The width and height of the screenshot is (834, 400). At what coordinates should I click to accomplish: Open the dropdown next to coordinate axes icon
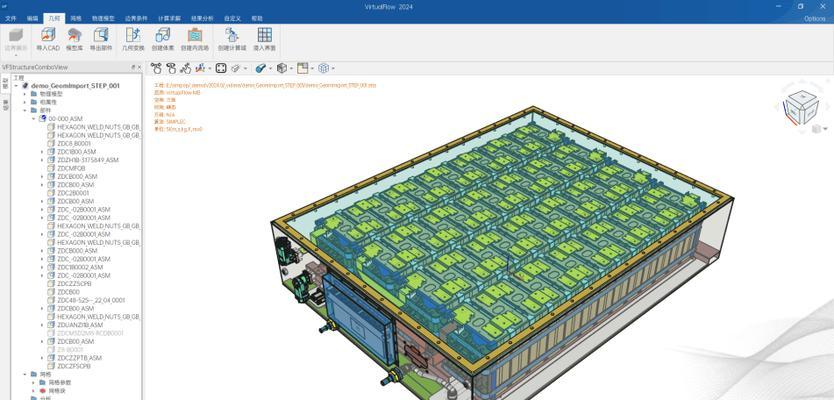pos(210,69)
